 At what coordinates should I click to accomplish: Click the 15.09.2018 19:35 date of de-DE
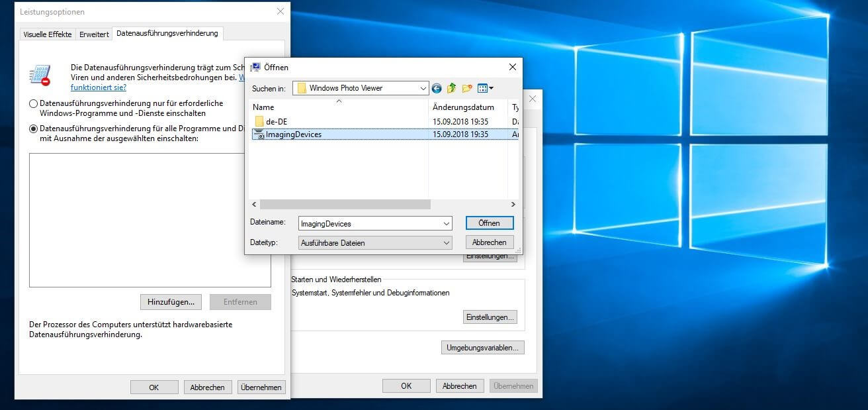[460, 121]
